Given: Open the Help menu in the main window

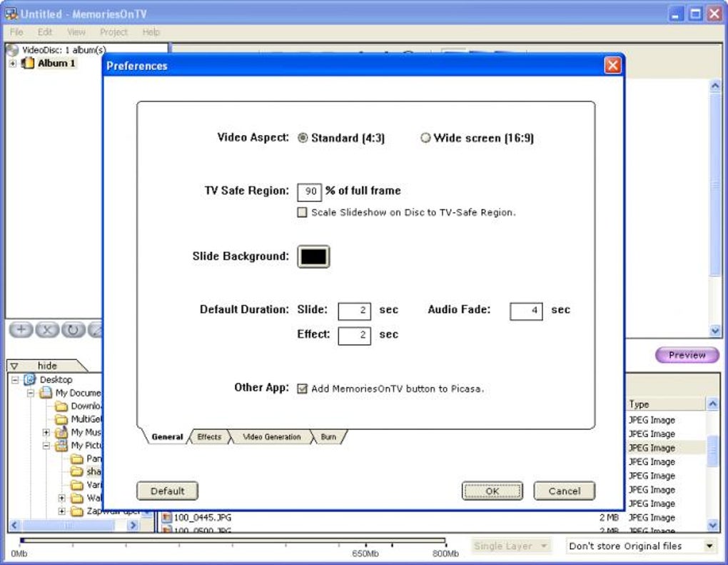Looking at the screenshot, I should coord(151,32).
